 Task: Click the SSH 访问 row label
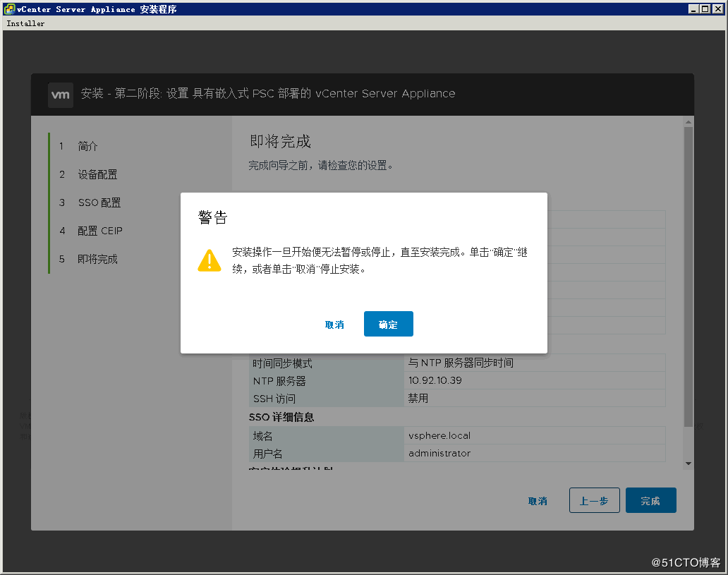point(274,399)
